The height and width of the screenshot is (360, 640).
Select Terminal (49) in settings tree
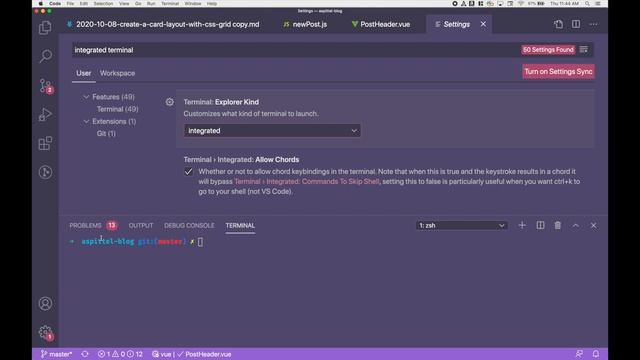pos(118,109)
